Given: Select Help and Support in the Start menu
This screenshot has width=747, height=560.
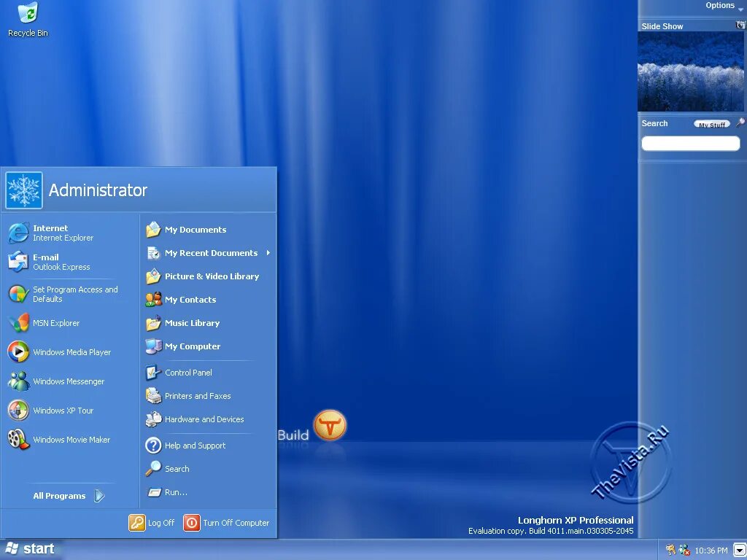Looking at the screenshot, I should pos(195,446).
